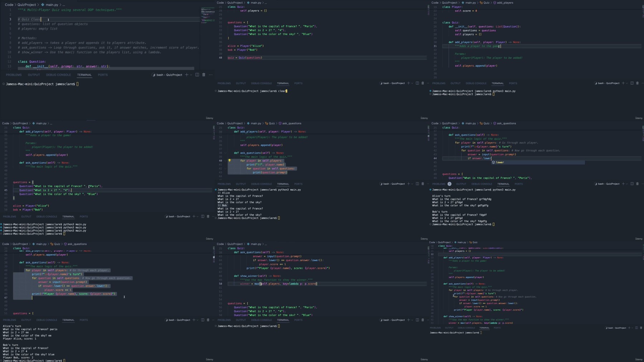Click split terminal icon above "Alice's turn" gibberish answers output
Screen dimensions: 644x362
pyautogui.click(x=632, y=184)
